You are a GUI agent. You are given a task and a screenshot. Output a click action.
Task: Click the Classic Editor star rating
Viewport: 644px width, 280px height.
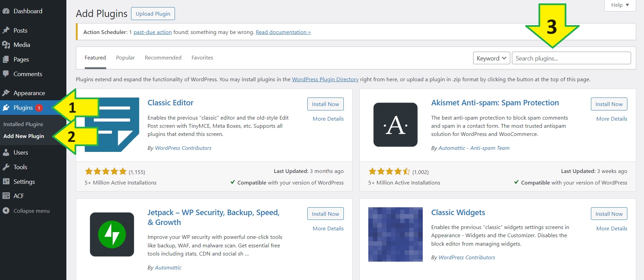pos(106,172)
